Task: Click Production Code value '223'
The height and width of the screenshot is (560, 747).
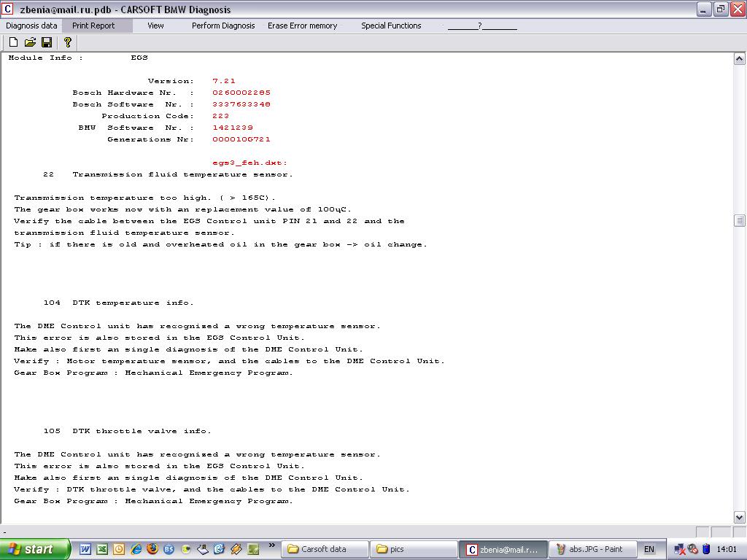Action: coord(220,116)
